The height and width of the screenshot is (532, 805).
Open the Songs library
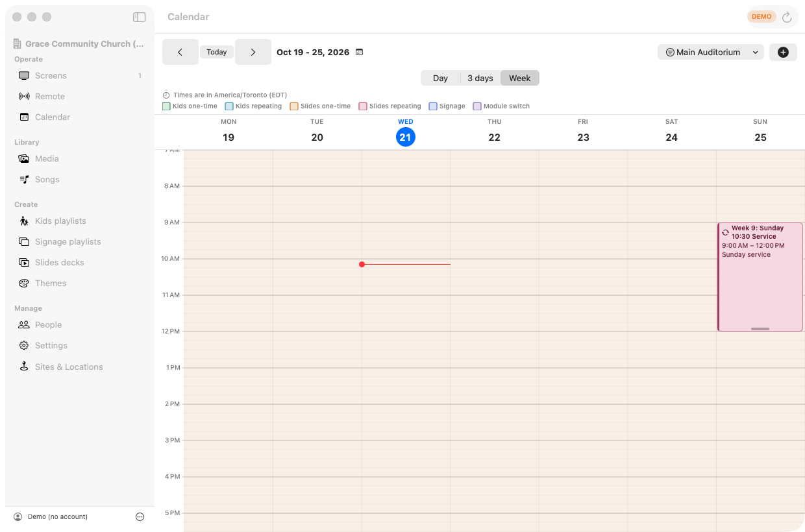point(80,179)
